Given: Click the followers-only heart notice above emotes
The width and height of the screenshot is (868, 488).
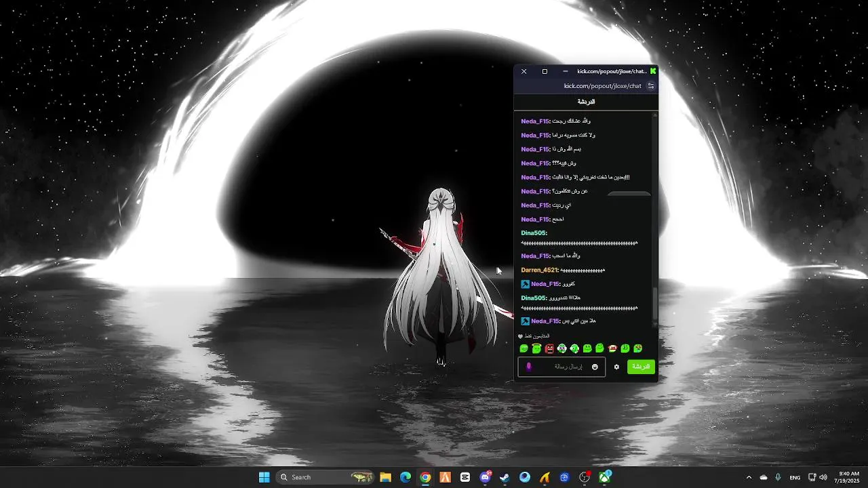Looking at the screenshot, I should click(534, 336).
